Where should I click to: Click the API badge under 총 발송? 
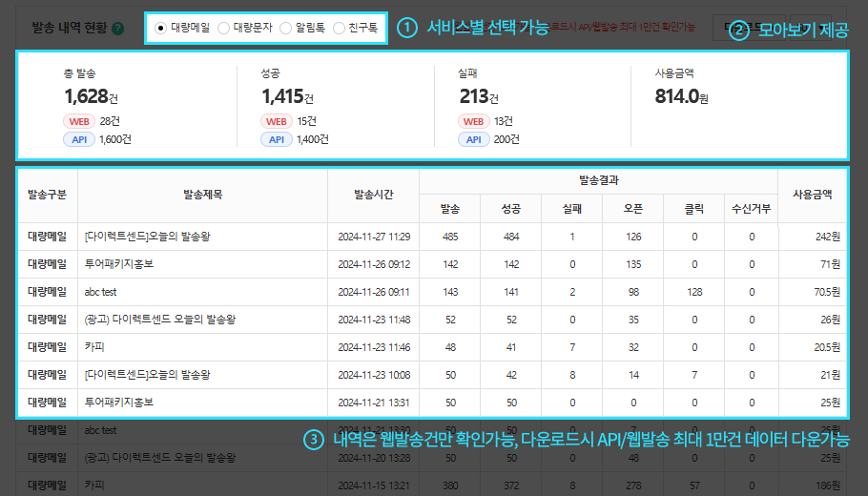(79, 139)
